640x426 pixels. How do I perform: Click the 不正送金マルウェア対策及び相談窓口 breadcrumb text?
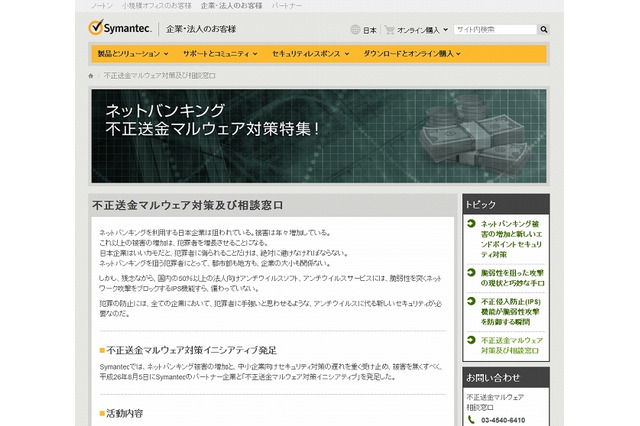click(x=160, y=75)
